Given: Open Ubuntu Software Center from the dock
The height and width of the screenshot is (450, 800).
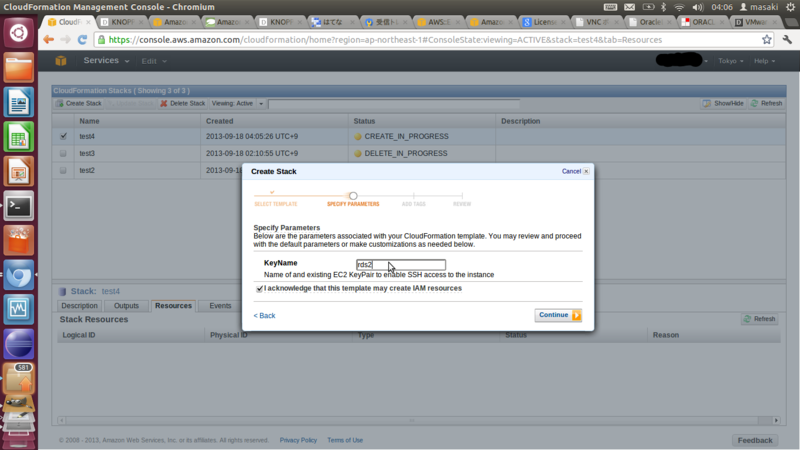Looking at the screenshot, I should (x=19, y=240).
